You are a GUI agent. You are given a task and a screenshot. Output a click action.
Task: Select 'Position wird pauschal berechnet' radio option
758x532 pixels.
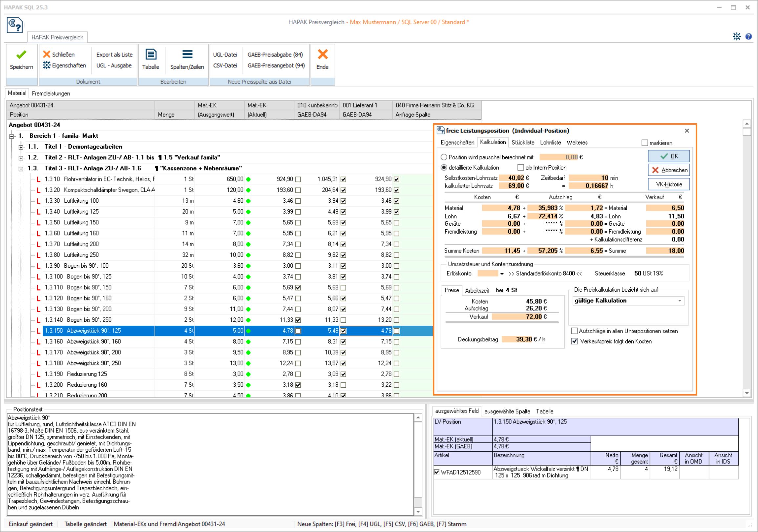point(444,157)
